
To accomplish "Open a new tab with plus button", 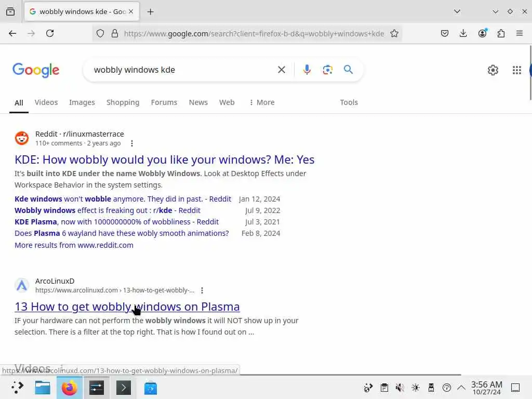I will [150, 11].
